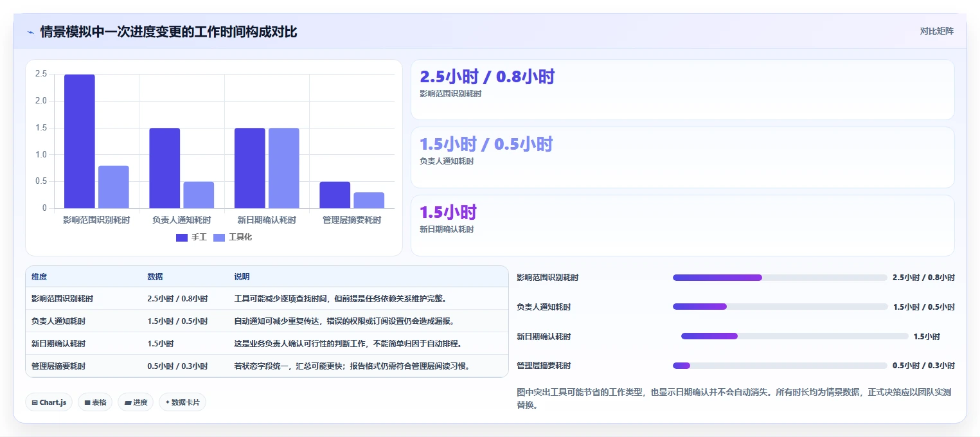Open the purple 1.5小时 data card
The image size is (980, 437).
click(682, 226)
